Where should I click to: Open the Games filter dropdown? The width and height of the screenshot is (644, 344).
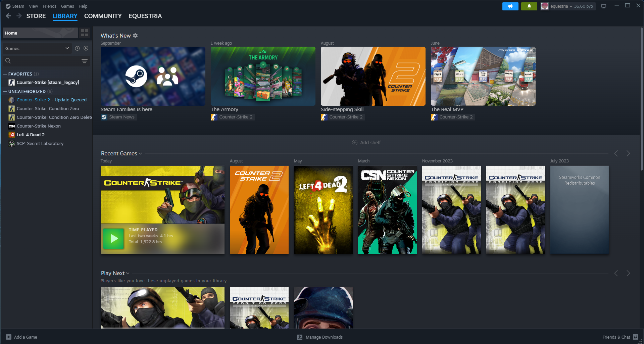pyautogui.click(x=37, y=48)
